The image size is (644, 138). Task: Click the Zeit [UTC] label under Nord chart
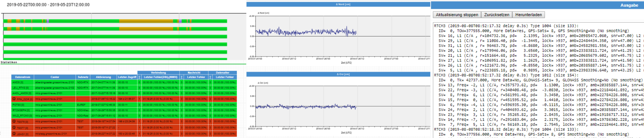[346, 63]
